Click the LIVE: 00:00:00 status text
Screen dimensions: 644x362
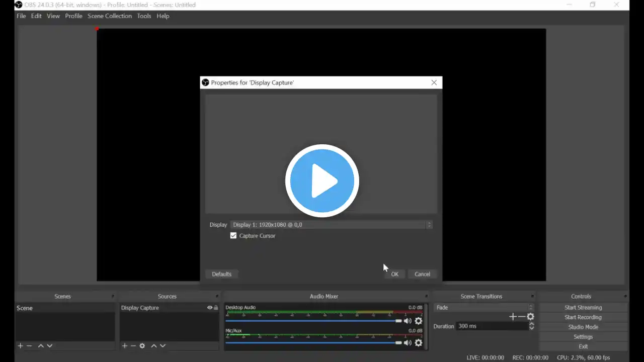(485, 357)
